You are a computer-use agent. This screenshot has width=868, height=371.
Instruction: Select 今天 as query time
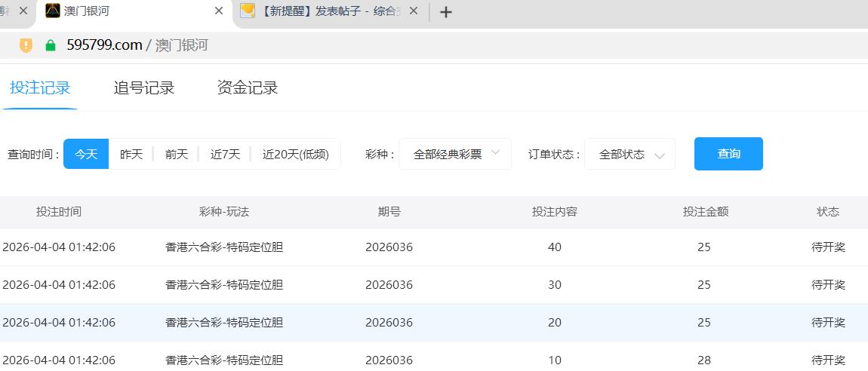pos(86,154)
